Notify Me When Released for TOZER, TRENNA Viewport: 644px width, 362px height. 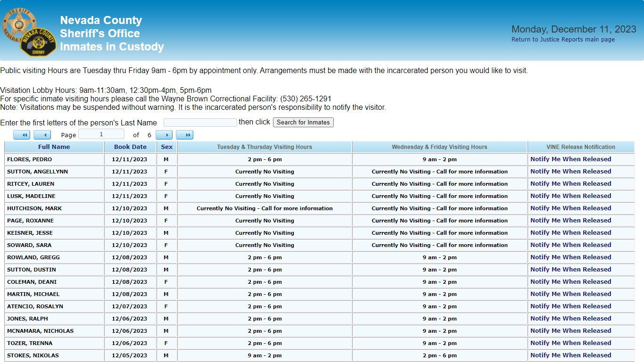pos(570,343)
